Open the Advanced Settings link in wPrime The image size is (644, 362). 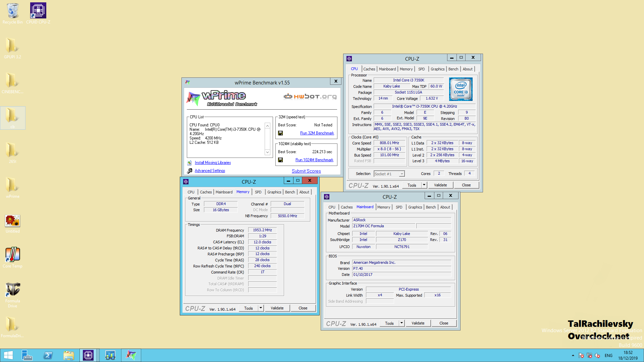(210, 171)
